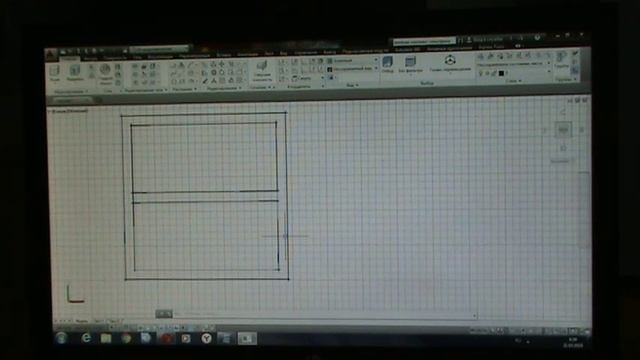Screen dimensions: 640x360
Task: Toggle layer on/off light bulb
Action: (x=480, y=74)
